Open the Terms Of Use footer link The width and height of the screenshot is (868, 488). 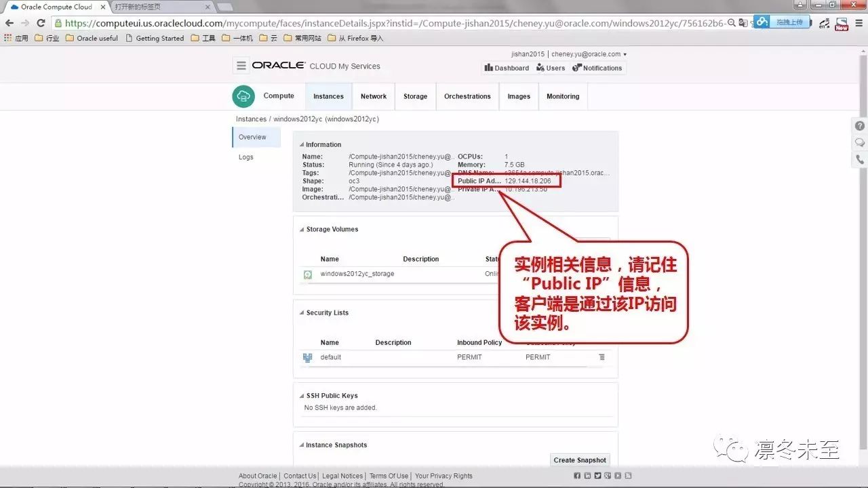(389, 476)
